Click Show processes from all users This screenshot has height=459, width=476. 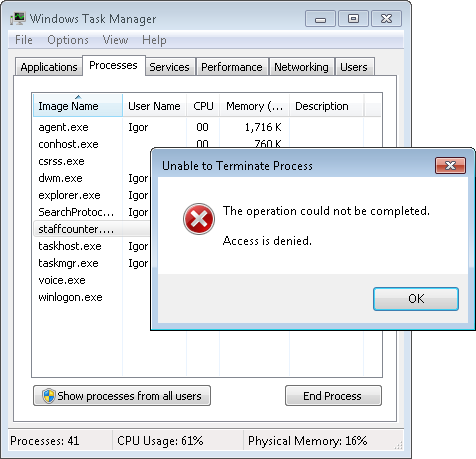tap(122, 396)
